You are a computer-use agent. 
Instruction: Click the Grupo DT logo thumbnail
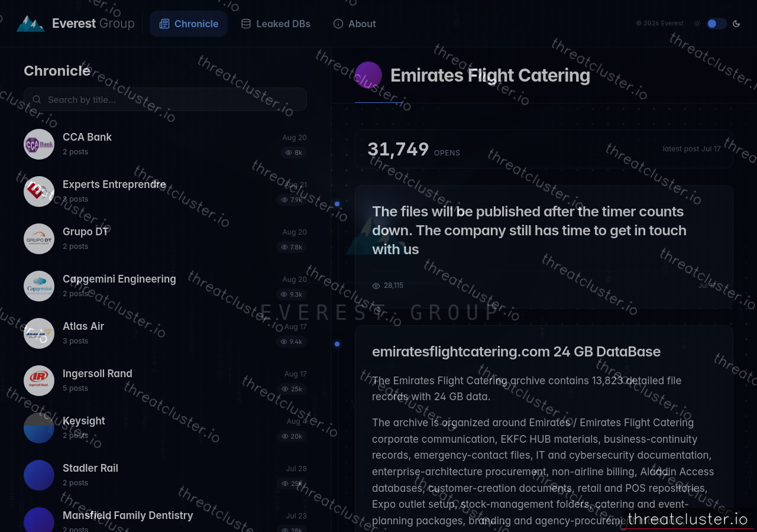pyautogui.click(x=39, y=239)
